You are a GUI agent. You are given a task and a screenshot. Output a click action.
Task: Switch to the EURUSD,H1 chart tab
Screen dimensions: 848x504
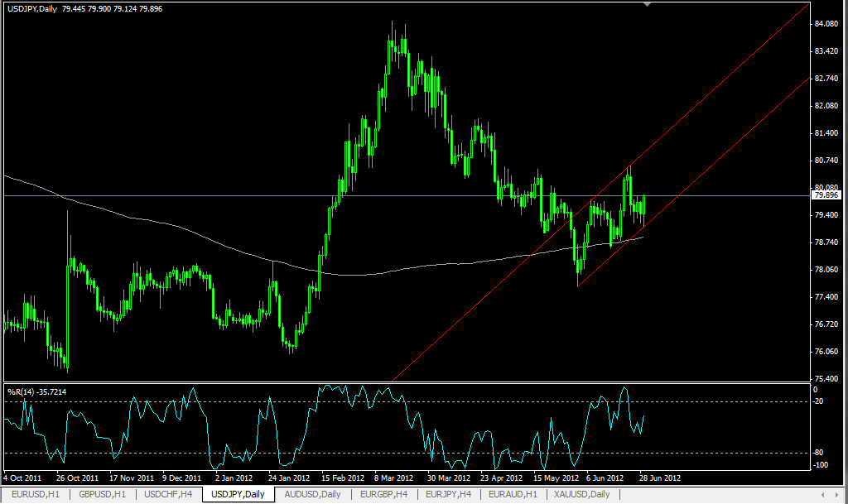coord(35,494)
